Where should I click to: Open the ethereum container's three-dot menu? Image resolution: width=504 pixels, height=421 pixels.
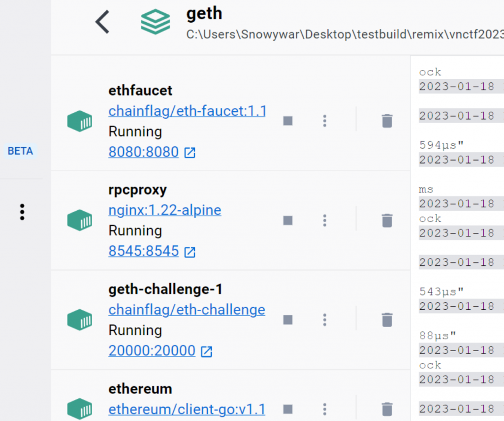pyautogui.click(x=324, y=409)
